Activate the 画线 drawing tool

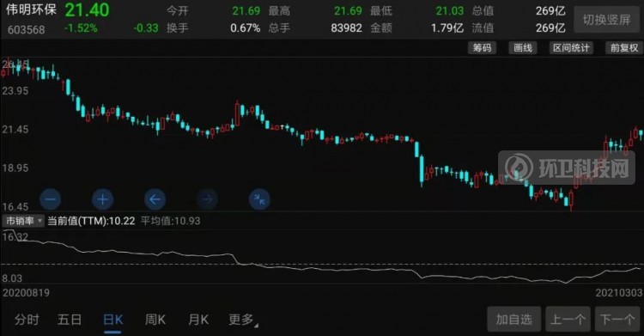[x=523, y=48]
